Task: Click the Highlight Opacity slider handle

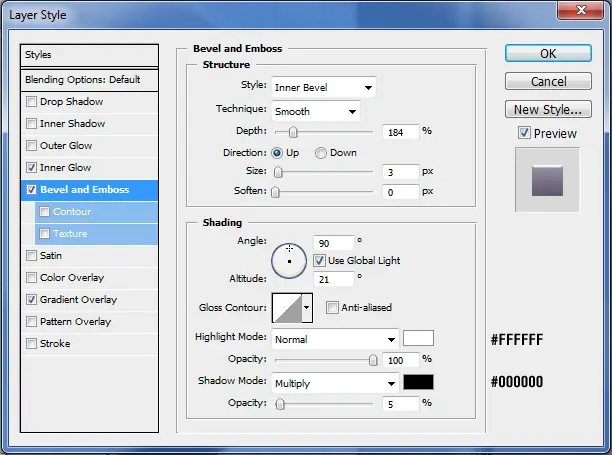Action: coord(373,360)
